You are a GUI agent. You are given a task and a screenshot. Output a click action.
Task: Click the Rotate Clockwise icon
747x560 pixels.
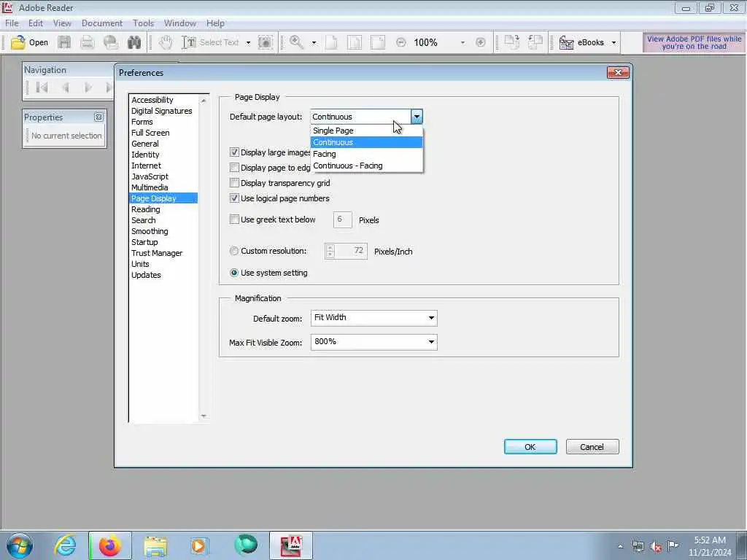(512, 42)
